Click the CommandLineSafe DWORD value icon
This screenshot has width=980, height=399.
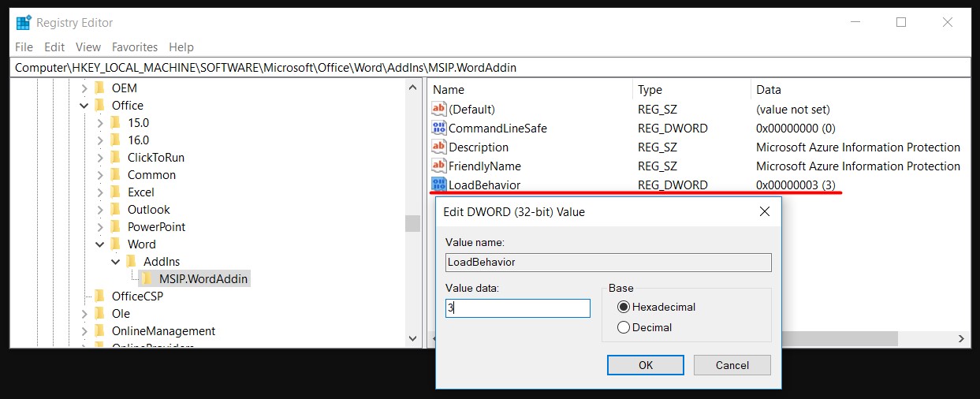click(439, 129)
